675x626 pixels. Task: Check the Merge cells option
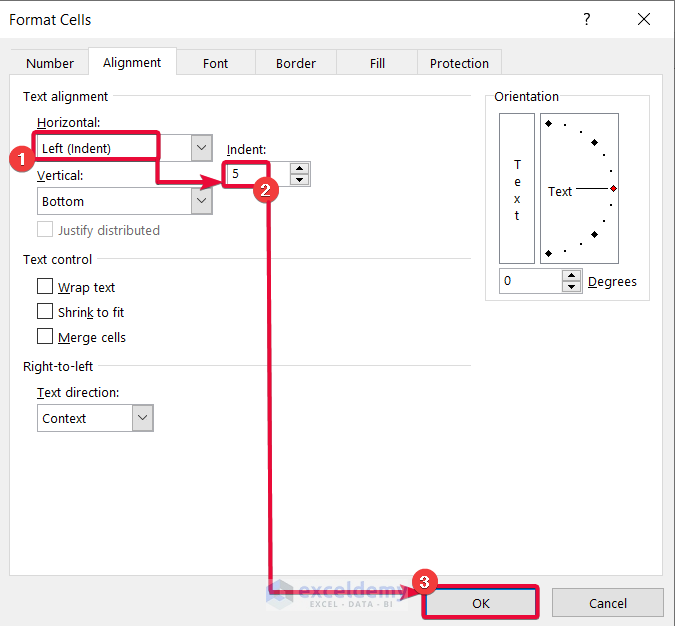tap(45, 337)
